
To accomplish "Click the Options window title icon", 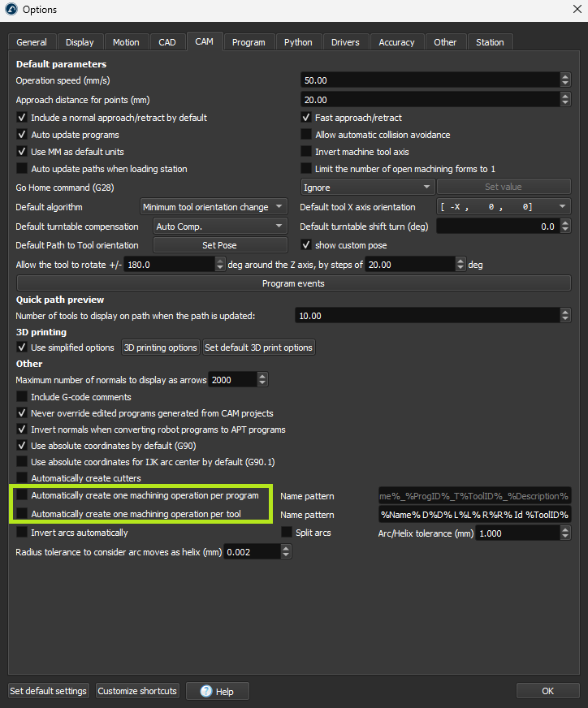I will point(11,10).
